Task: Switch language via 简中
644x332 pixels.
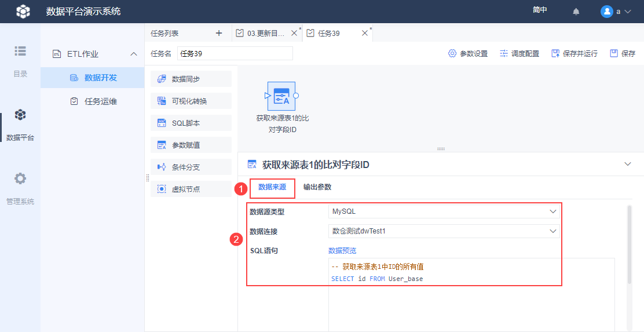Action: pos(540,10)
